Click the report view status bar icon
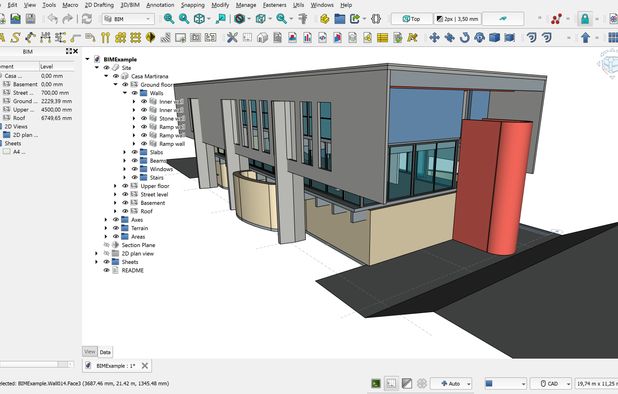 [391, 383]
